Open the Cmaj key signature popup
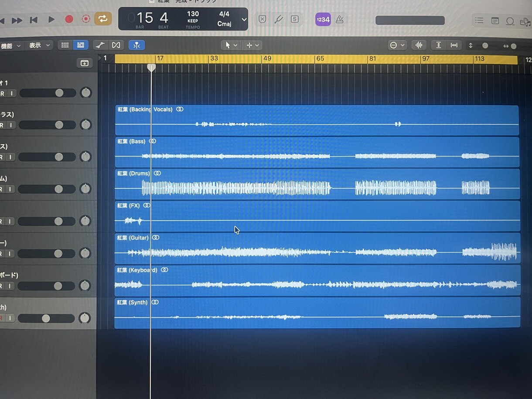The width and height of the screenshot is (532, 399). click(224, 24)
